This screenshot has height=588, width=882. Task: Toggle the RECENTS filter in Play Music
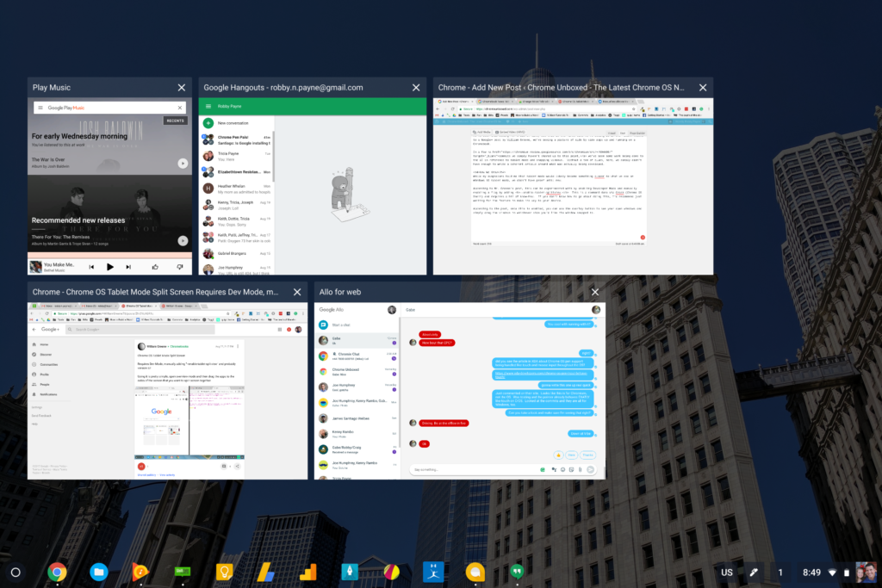pyautogui.click(x=176, y=121)
